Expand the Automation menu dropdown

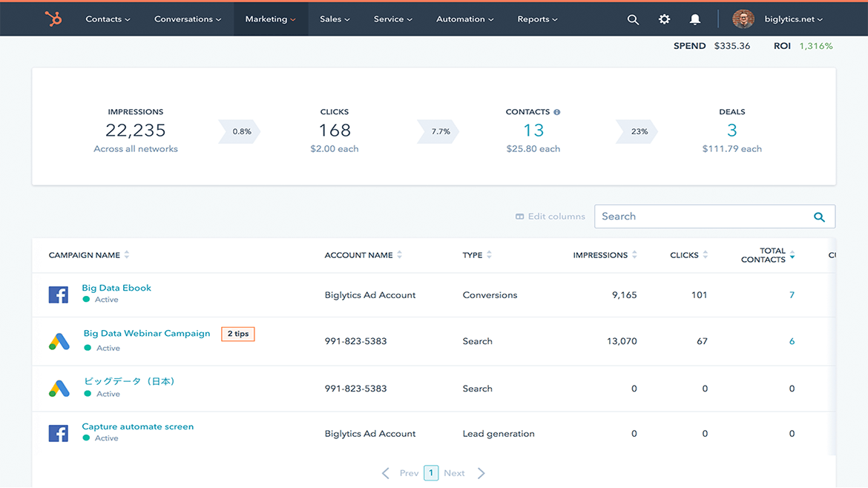465,19
